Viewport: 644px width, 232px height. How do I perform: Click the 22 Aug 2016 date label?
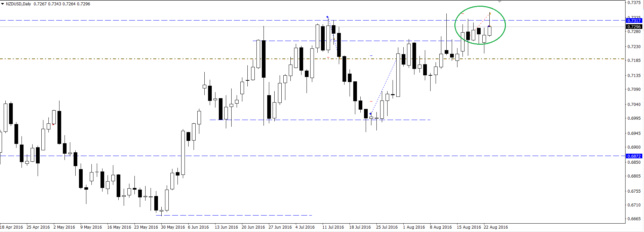tap(496, 227)
